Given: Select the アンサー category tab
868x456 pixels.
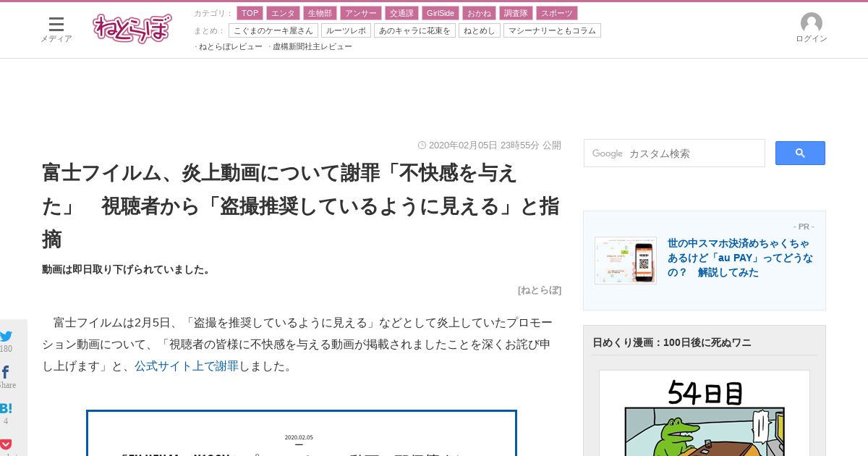Looking at the screenshot, I should coord(360,13).
